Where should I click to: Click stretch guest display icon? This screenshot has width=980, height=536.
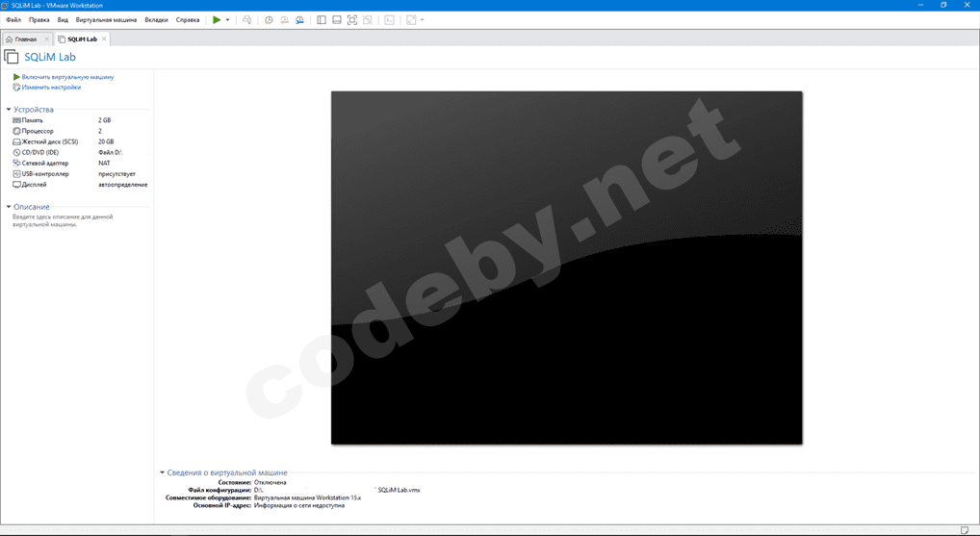(411, 20)
